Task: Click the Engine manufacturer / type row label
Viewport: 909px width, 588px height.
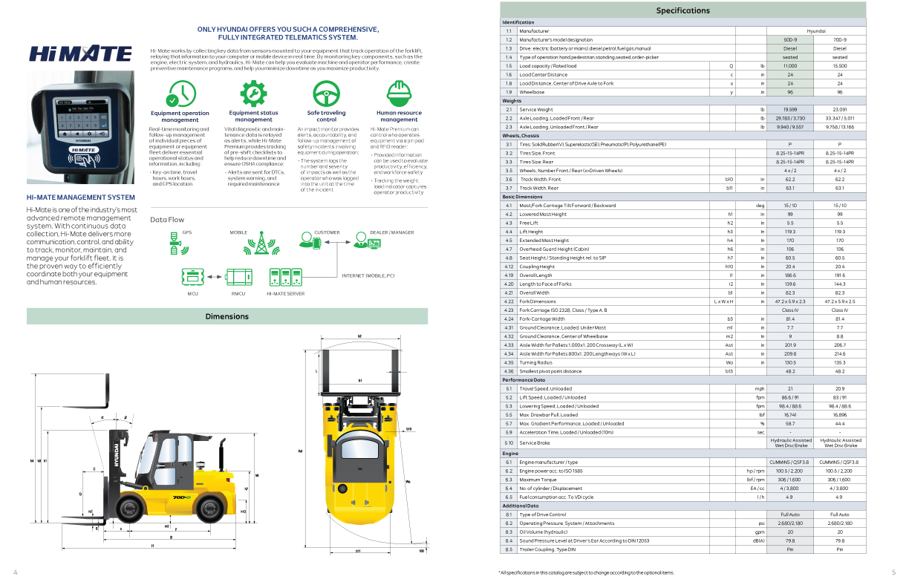Action: pyautogui.click(x=548, y=462)
